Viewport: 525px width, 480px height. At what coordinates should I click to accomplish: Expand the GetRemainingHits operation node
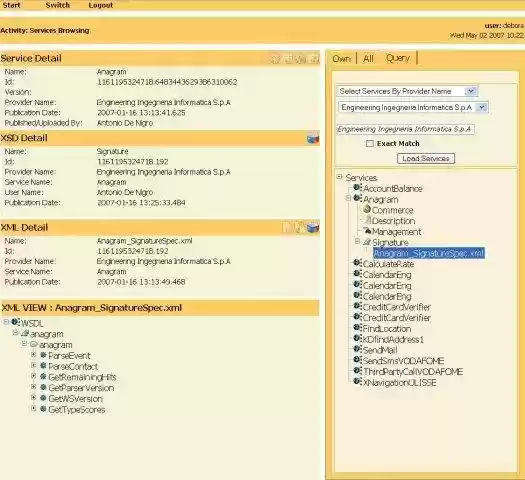[33, 376]
